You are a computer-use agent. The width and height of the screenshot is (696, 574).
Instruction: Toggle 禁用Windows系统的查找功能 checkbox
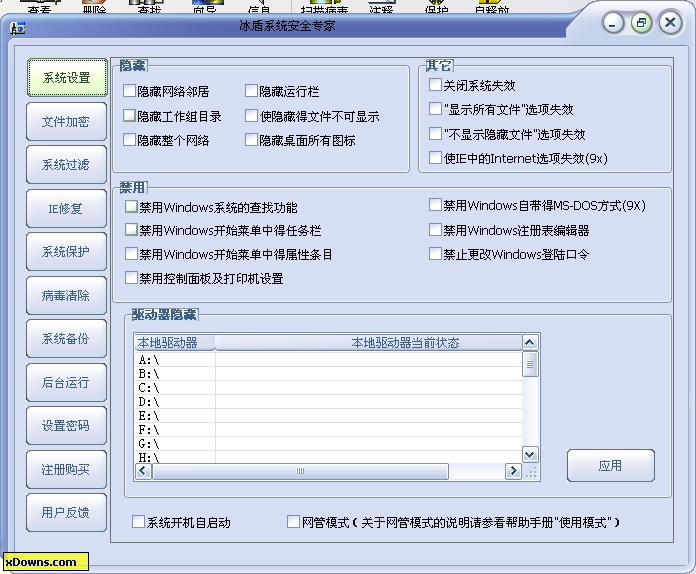pyautogui.click(x=131, y=206)
